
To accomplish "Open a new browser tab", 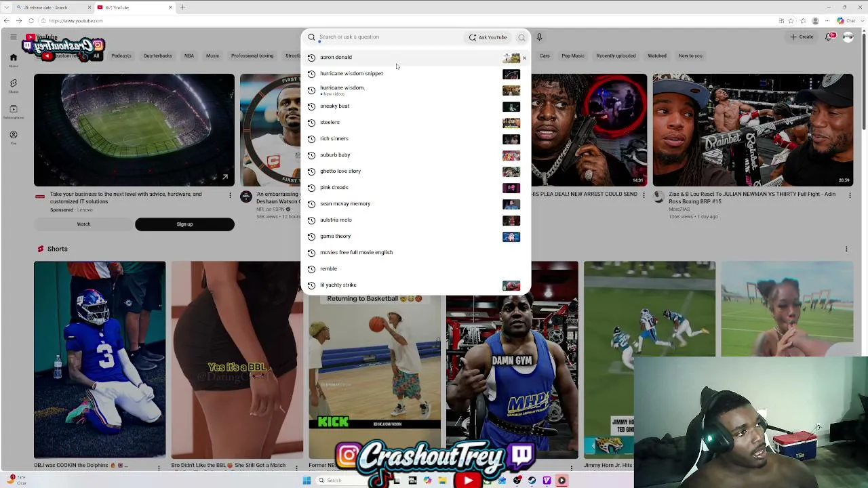I will point(182,7).
